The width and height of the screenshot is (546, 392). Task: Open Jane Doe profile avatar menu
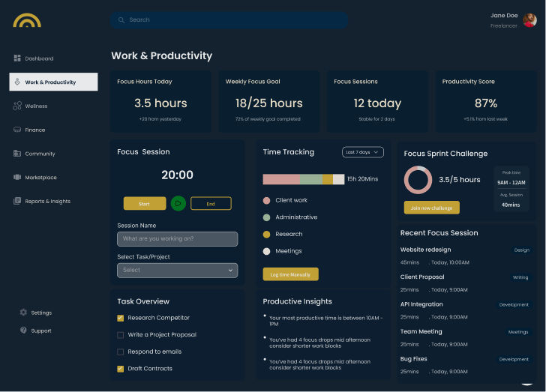coord(529,20)
